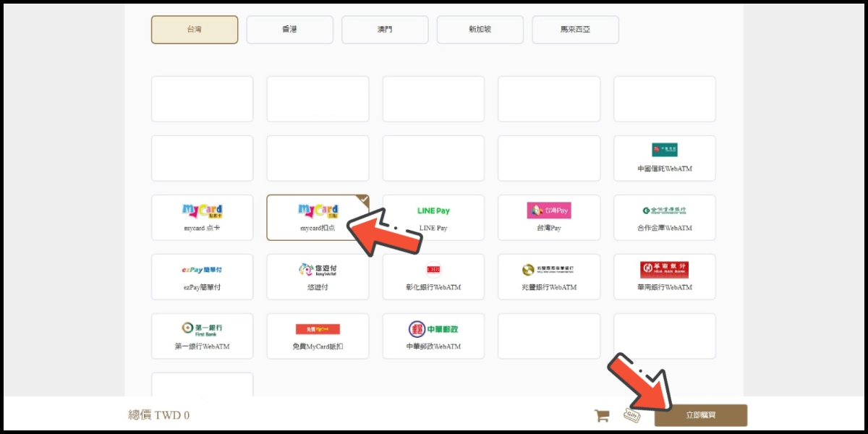Switch to the 馬來西亞 region tab
868x434 pixels.
point(575,30)
